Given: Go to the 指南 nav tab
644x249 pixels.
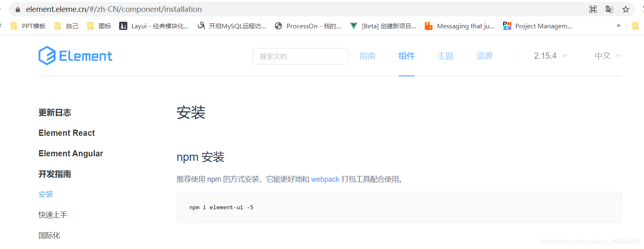Looking at the screenshot, I should pyautogui.click(x=368, y=56).
